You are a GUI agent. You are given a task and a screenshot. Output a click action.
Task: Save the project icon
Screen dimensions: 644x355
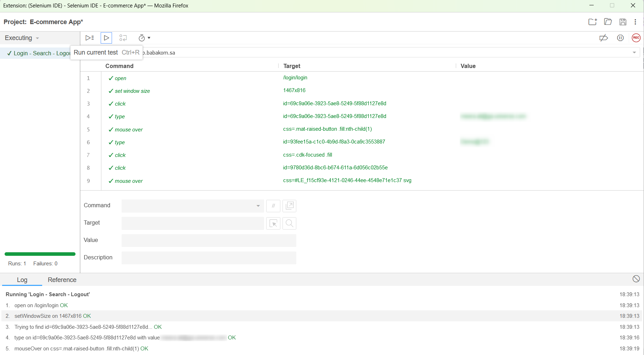623,22
